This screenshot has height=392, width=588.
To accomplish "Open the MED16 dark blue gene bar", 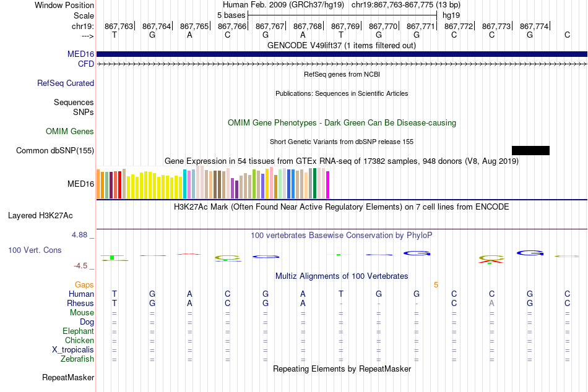I will coord(342,54).
